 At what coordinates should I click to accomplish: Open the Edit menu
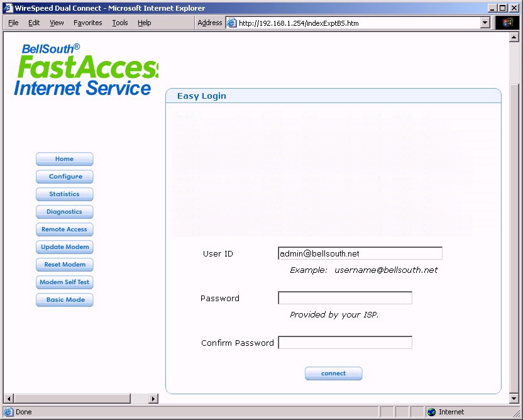click(x=34, y=23)
